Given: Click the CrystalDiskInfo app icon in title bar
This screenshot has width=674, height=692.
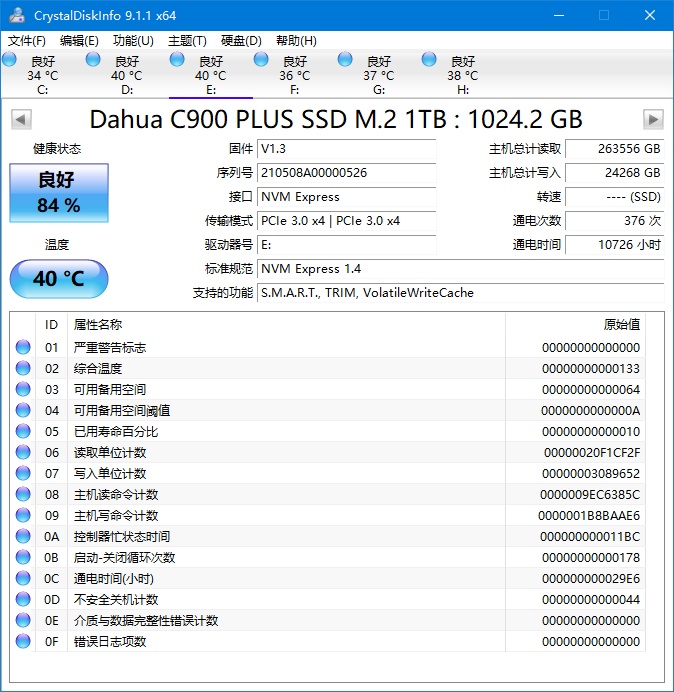Looking at the screenshot, I should point(17,15).
